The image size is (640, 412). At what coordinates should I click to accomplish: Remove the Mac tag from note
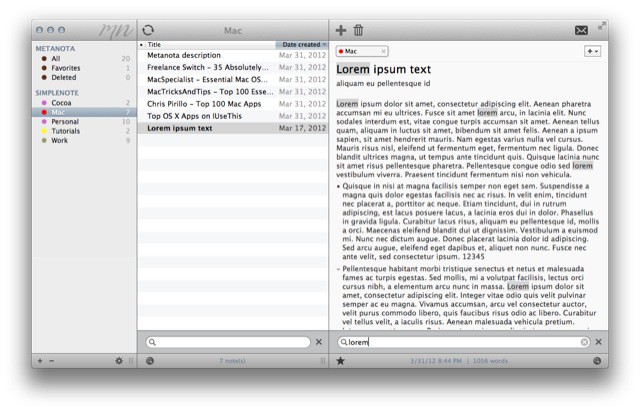point(383,51)
